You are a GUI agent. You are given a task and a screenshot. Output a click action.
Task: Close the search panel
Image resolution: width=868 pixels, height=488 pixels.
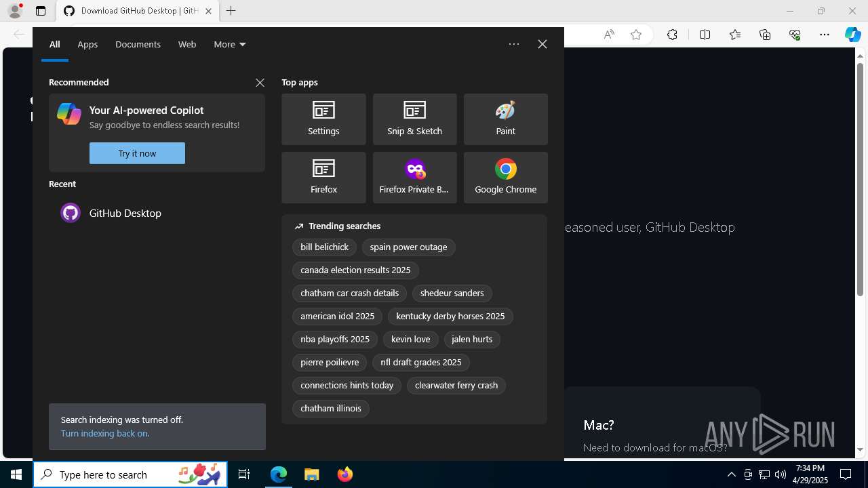(542, 44)
